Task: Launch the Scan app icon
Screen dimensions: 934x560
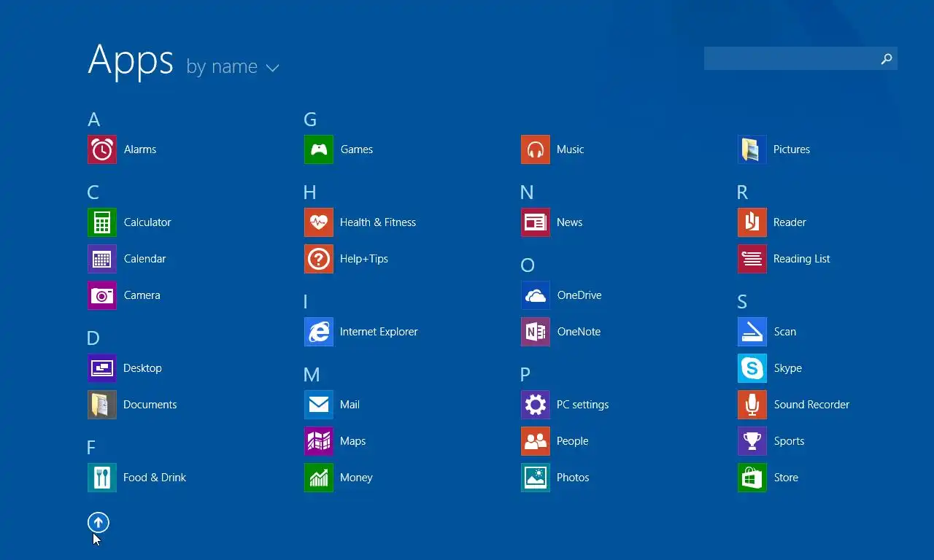Action: (x=752, y=332)
